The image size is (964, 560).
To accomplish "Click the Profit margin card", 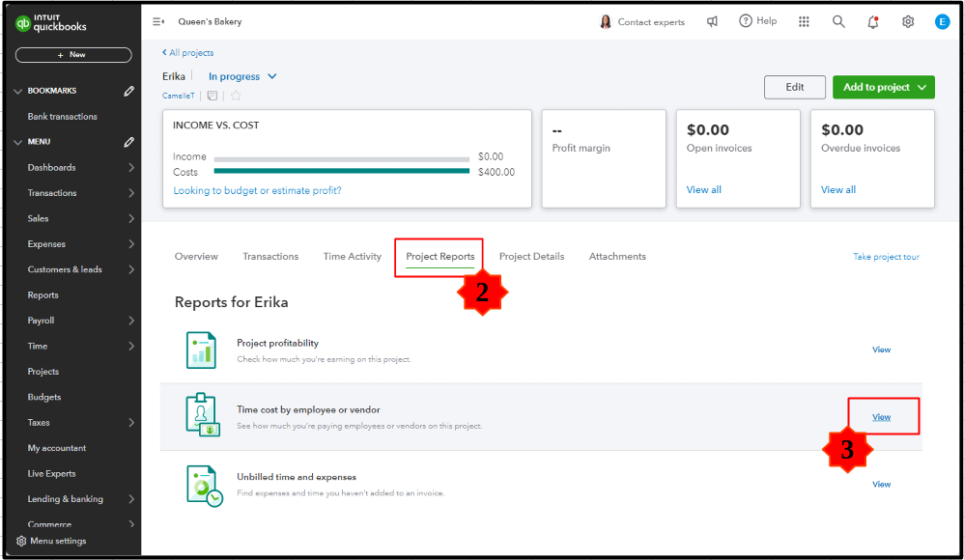I will [604, 158].
